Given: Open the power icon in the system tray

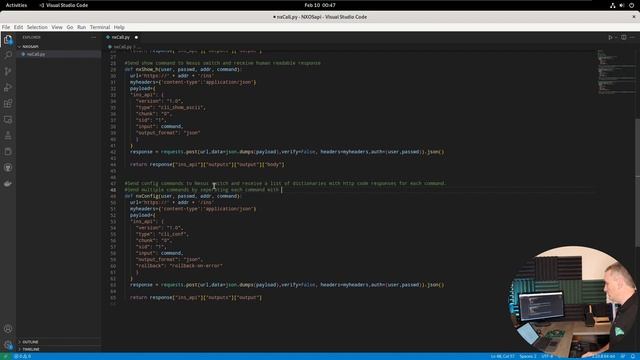Looking at the screenshot, I should pos(631,5).
